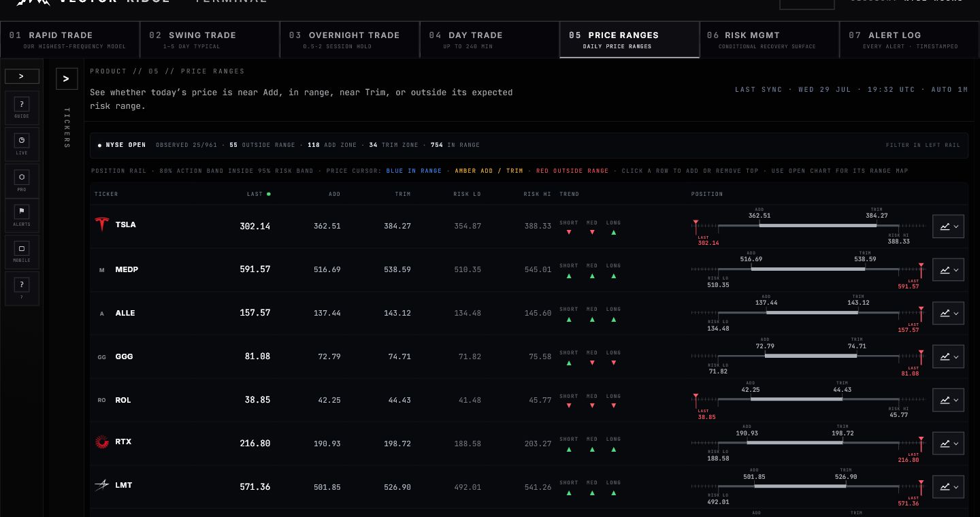Sort by the RISK LO column header
Image resolution: width=980 pixels, height=517 pixels.
click(467, 194)
